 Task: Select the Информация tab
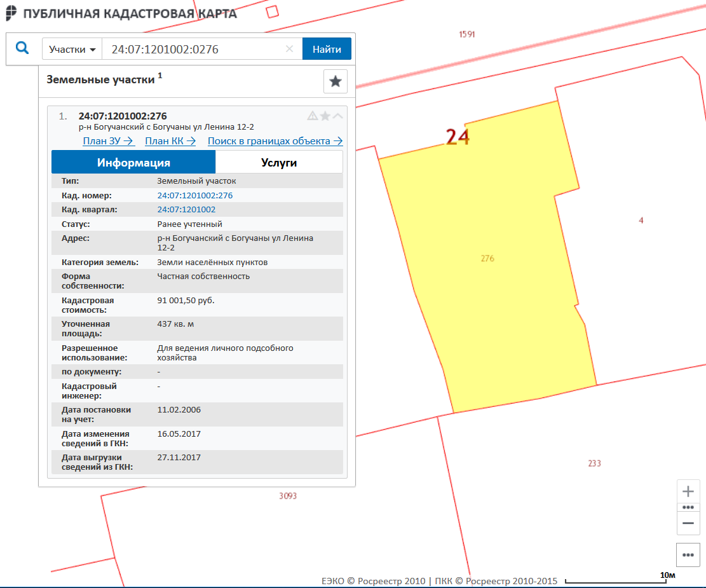(133, 162)
